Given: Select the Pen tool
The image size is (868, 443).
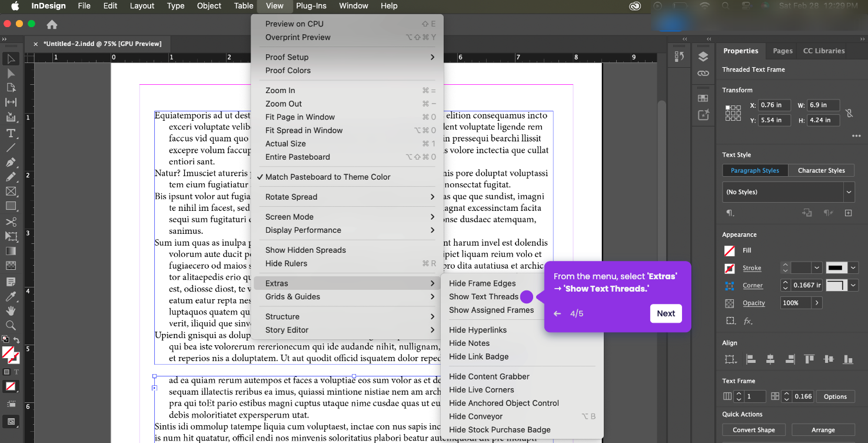Looking at the screenshot, I should pyautogui.click(x=11, y=162).
